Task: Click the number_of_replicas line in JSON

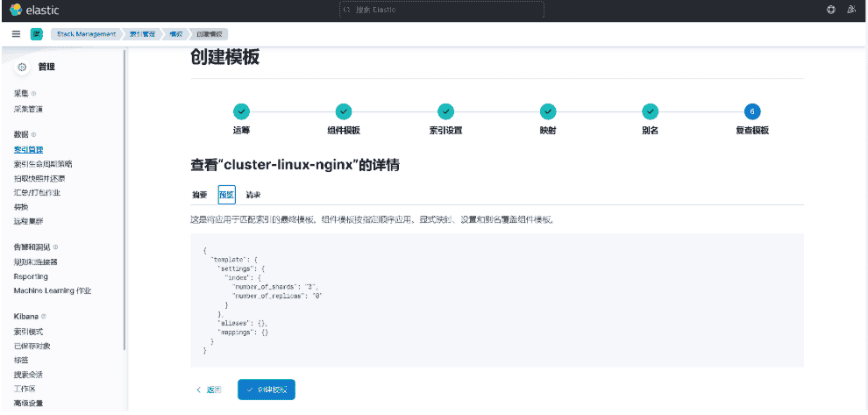Action: 277,297
